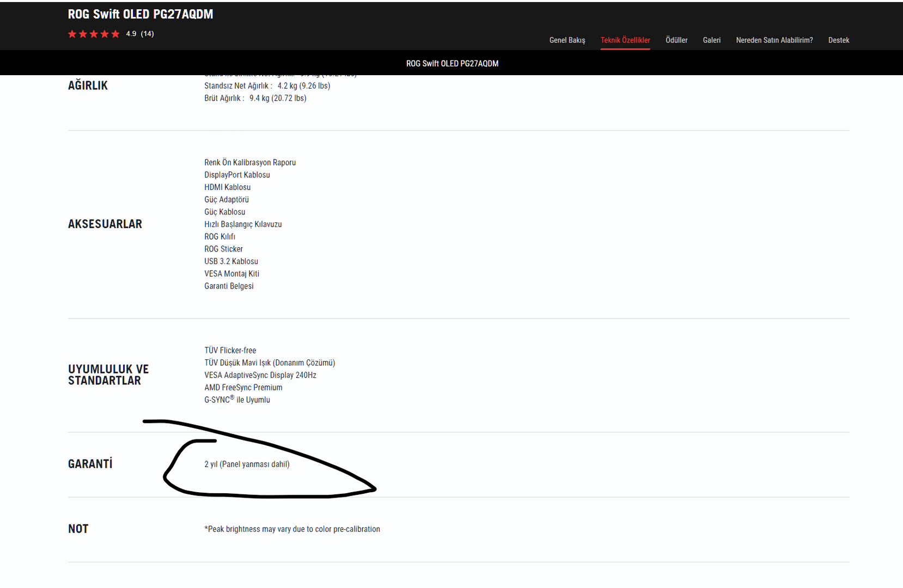Click the USB 3.2 Kablosu entry

(231, 261)
